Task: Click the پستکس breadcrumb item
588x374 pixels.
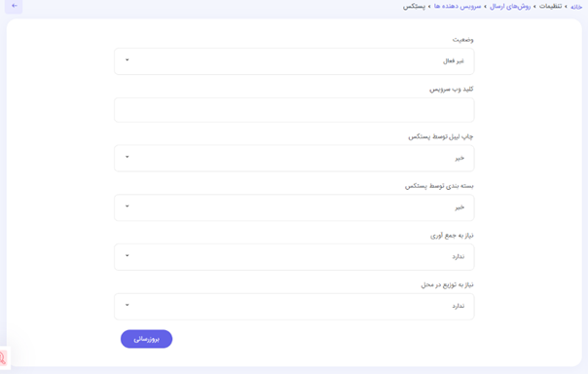Action: click(414, 7)
